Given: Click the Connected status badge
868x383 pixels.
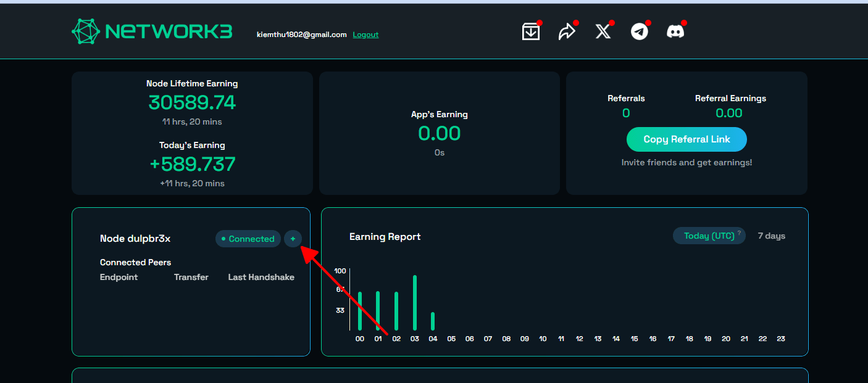Looking at the screenshot, I should click(x=248, y=239).
